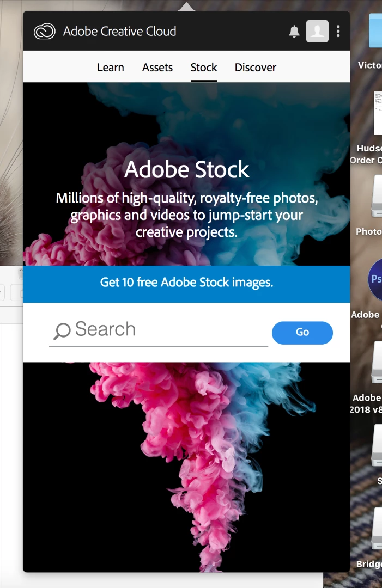Image resolution: width=382 pixels, height=588 pixels.
Task: Open the user profile avatar
Action: [x=317, y=31]
